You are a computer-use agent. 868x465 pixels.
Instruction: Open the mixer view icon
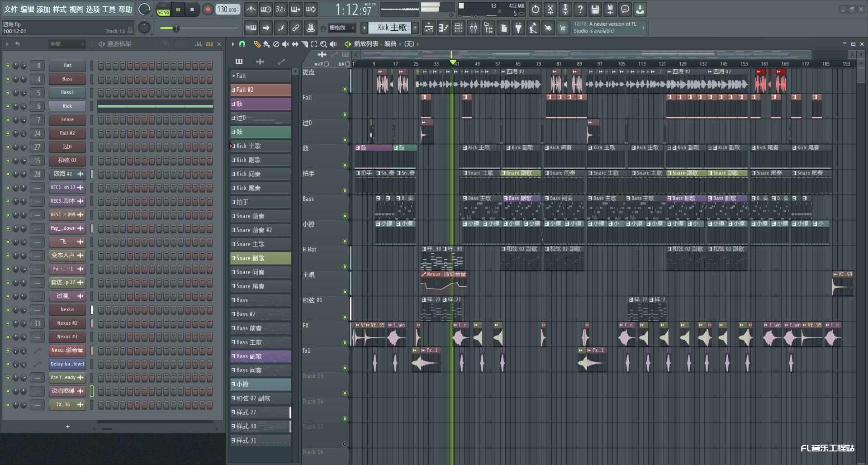click(474, 28)
